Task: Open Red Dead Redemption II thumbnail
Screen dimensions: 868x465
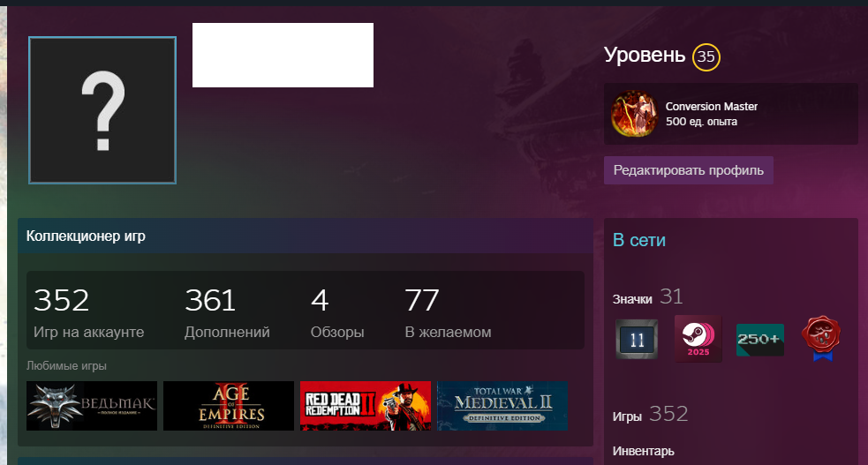Action: point(366,406)
